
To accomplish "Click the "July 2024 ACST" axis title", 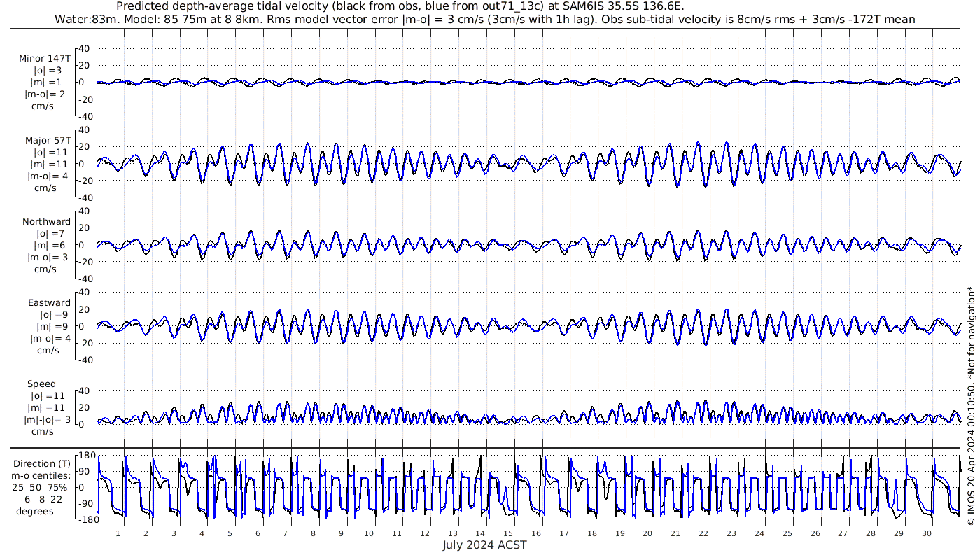I will 484,545.
